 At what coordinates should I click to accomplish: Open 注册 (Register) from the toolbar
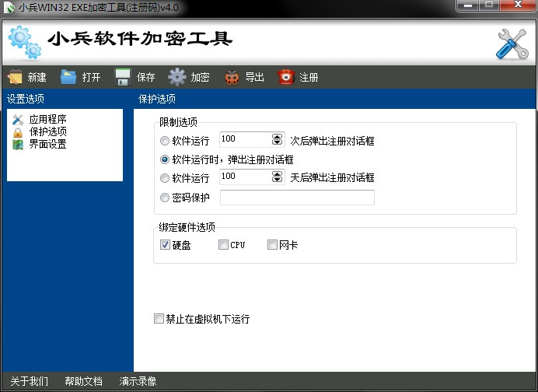[287, 77]
